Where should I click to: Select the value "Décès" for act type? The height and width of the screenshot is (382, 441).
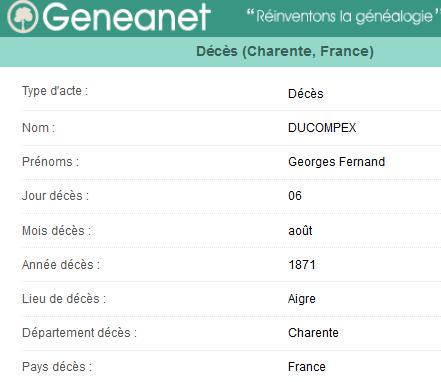click(306, 94)
